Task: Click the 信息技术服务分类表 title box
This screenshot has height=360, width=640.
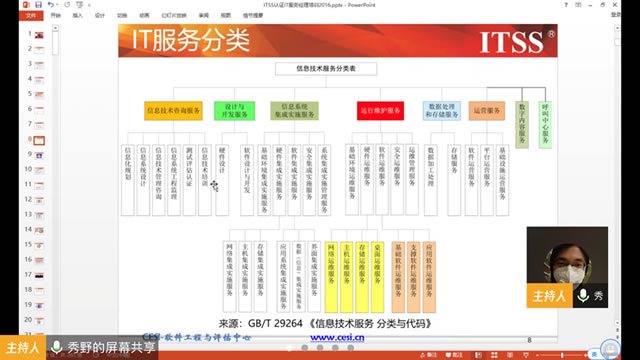Action: coord(326,69)
